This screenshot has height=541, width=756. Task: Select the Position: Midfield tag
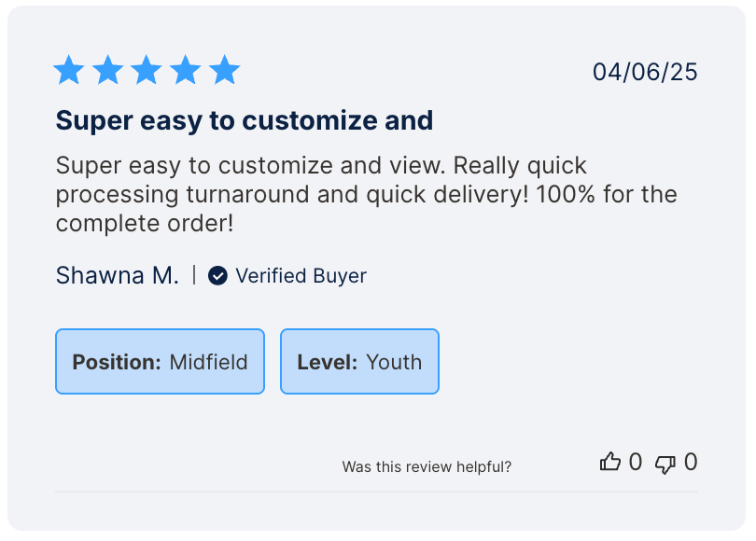click(x=160, y=362)
